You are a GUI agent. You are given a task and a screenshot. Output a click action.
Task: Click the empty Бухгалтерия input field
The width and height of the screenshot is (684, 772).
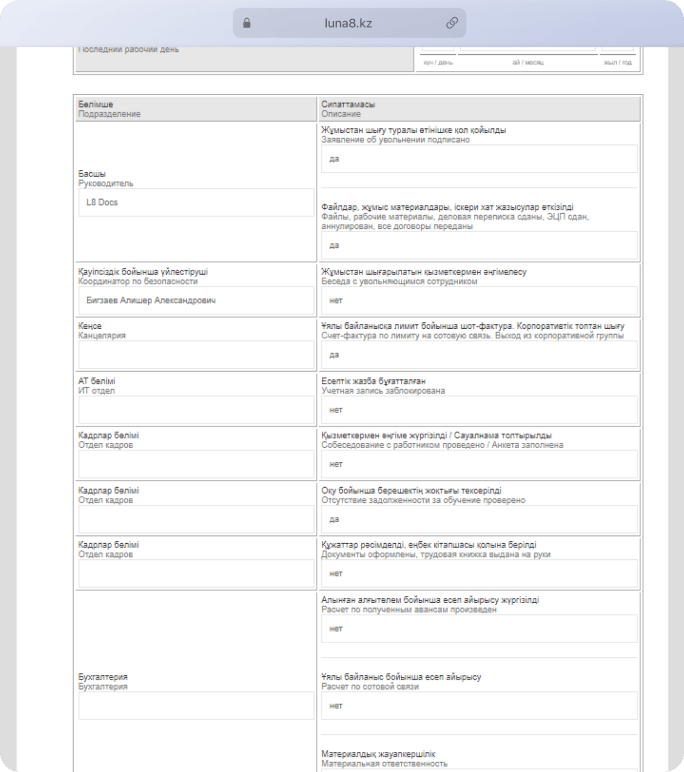[196, 706]
